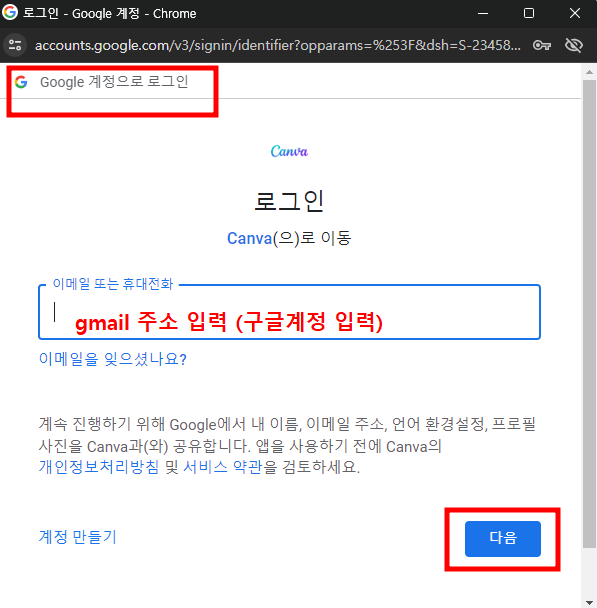The image size is (597, 608).
Task: Close the Google sign-in window
Action: (x=575, y=13)
